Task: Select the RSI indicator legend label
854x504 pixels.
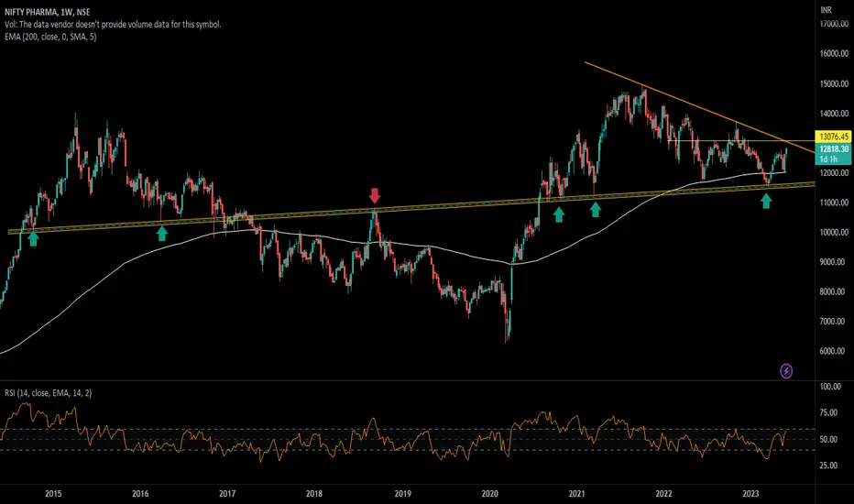Action: coord(48,393)
